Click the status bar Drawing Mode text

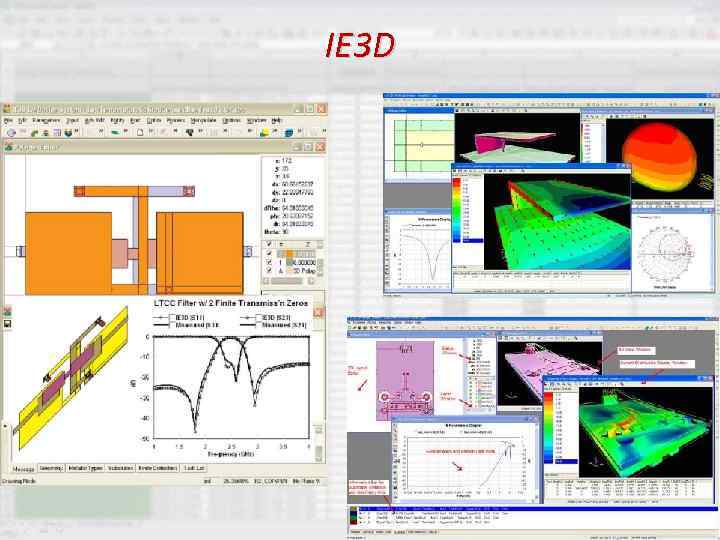[19, 481]
